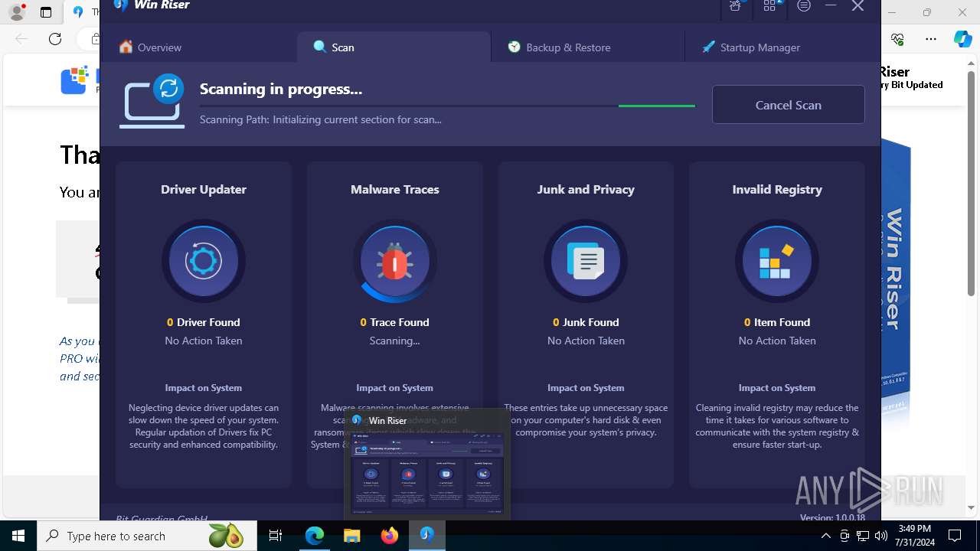Open Edge tab actions menu
The width and height of the screenshot is (980, 551).
(x=46, y=12)
